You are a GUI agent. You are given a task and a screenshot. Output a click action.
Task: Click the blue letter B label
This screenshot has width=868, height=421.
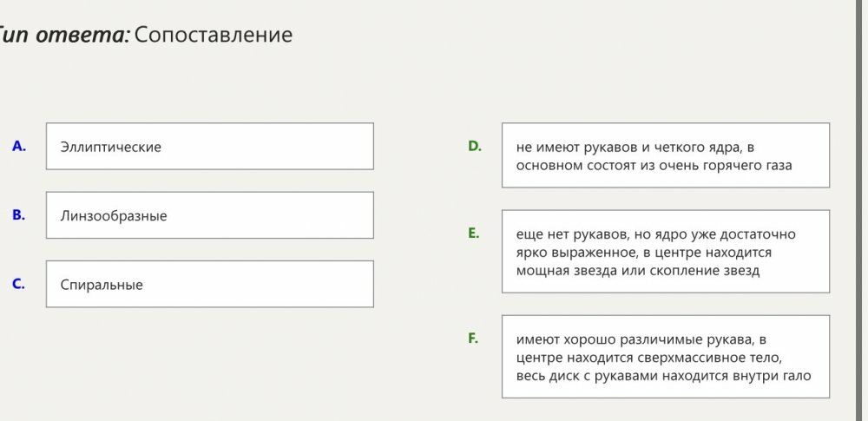[x=19, y=214]
